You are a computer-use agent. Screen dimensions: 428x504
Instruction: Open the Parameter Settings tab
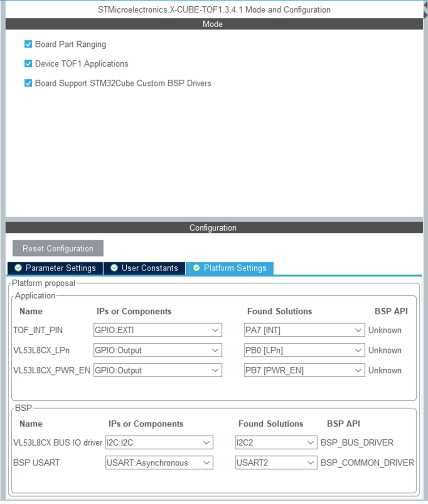[55, 268]
